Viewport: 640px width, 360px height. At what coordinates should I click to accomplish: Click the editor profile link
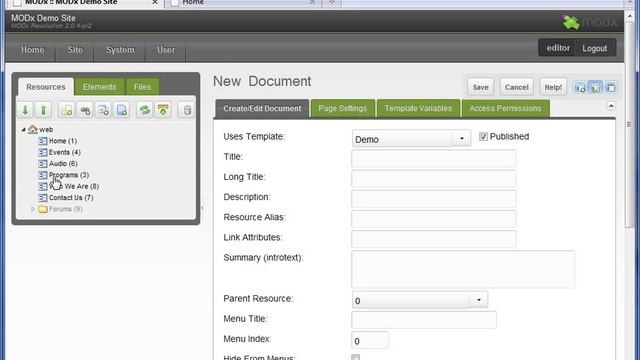tap(558, 48)
